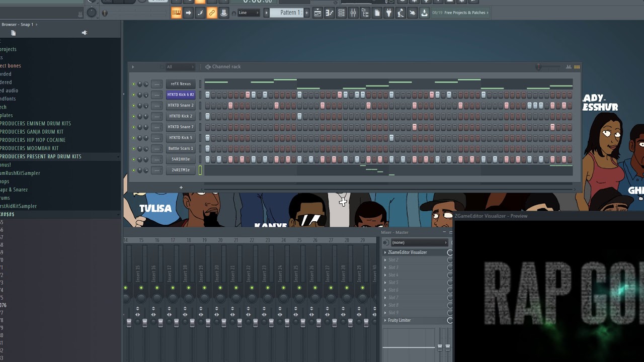
Task: Click the tempo tapper figure icon
Action: [401, 13]
